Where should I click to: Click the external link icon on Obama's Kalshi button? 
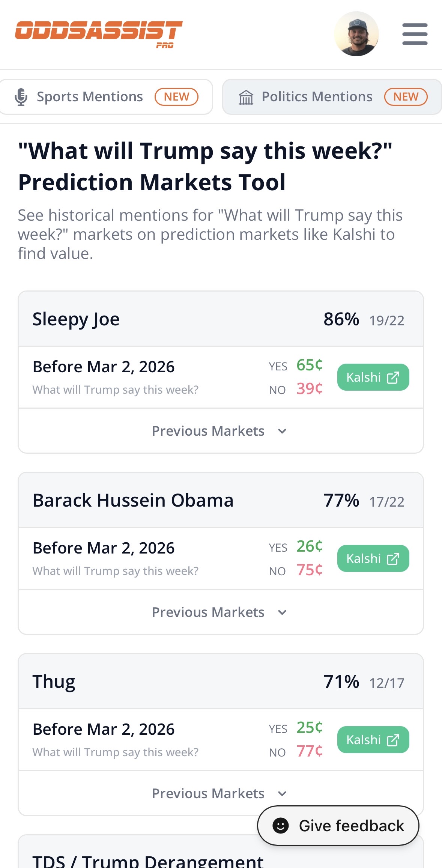coord(392,558)
